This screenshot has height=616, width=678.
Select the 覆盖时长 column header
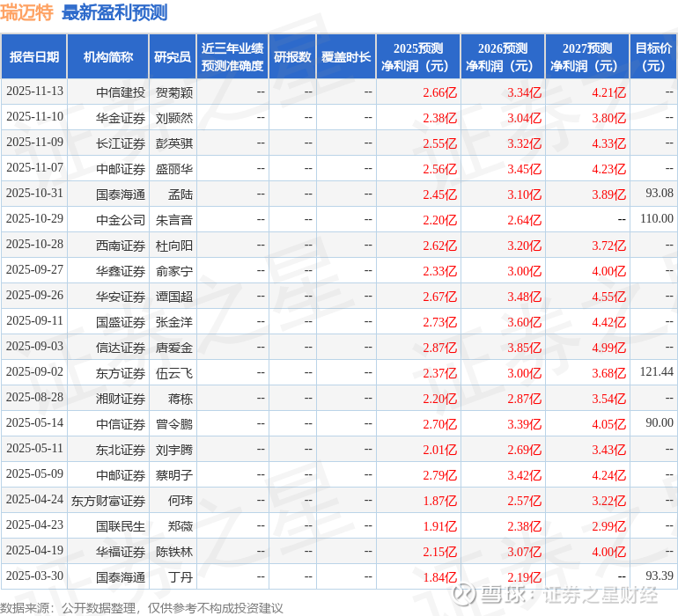pyautogui.click(x=346, y=56)
